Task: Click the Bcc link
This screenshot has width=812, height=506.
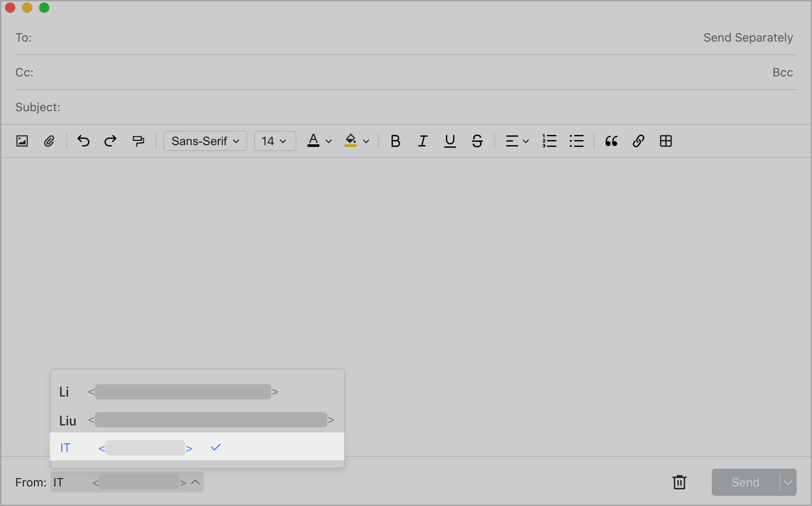Action: [x=782, y=72]
